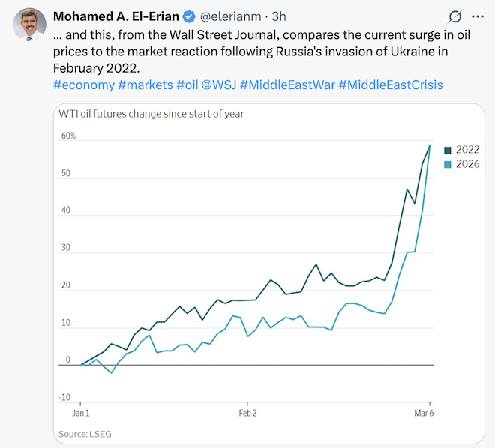Open the #oil hashtag
This screenshot has height=448, width=495.
click(x=188, y=85)
